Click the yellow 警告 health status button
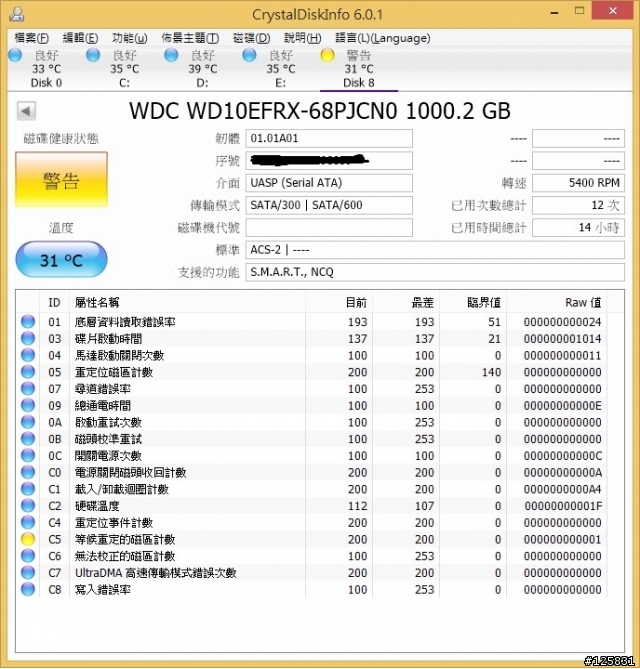Image resolution: width=640 pixels, height=669 pixels. [61, 180]
